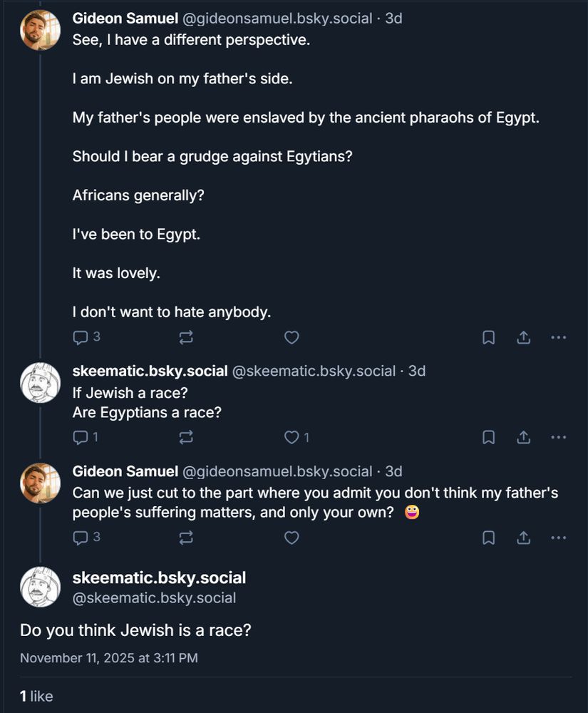Screen dimensions: 588x713
Task: Repost skeematic's 'Are Egyptians a race?' post
Action: point(186,438)
